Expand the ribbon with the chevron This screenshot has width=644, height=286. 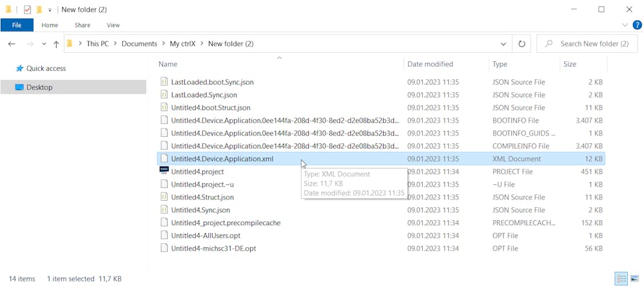pos(624,25)
